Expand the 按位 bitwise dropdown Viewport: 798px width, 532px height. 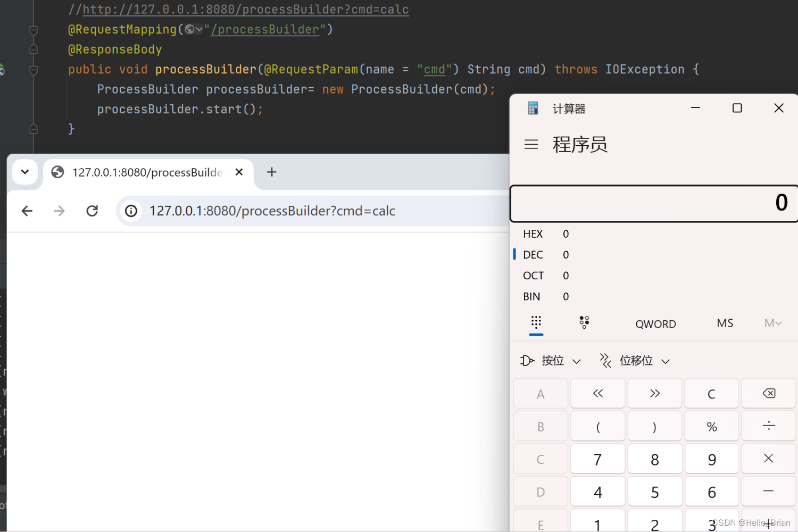point(551,361)
